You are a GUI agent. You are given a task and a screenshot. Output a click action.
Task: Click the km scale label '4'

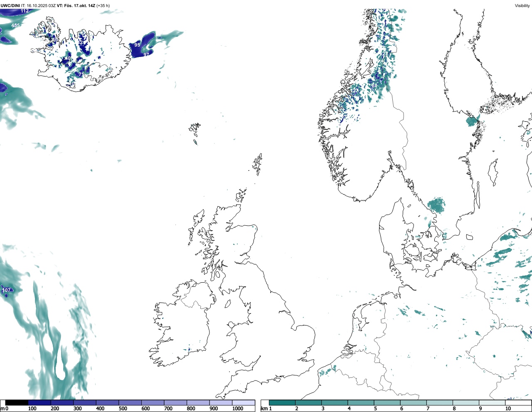(x=349, y=409)
